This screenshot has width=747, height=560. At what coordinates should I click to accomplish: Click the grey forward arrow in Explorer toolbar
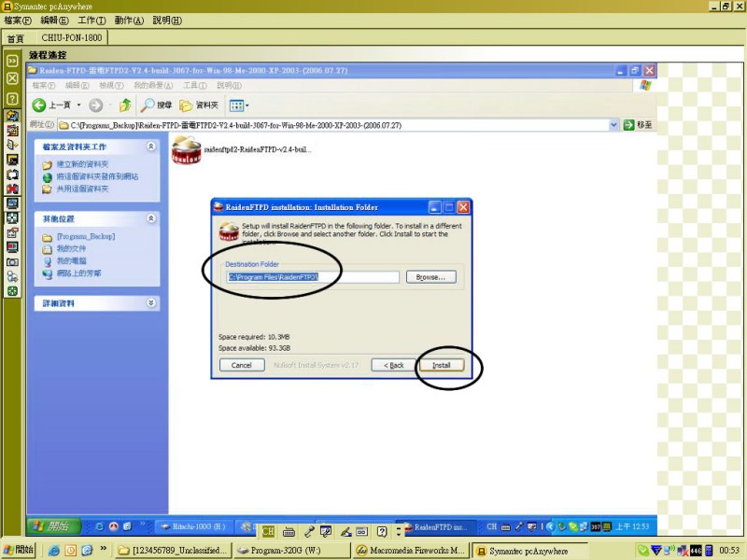click(x=96, y=105)
